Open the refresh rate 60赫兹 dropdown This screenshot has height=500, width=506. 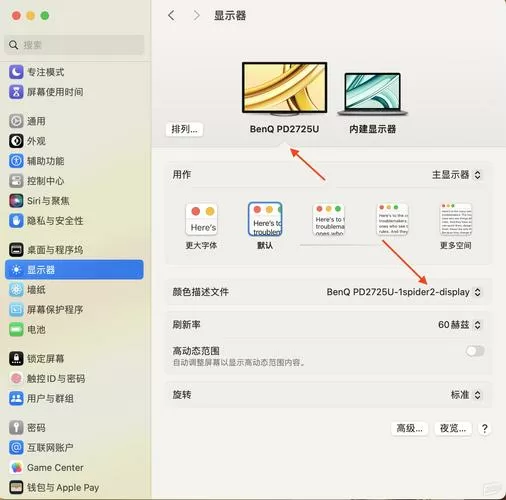[x=459, y=325]
